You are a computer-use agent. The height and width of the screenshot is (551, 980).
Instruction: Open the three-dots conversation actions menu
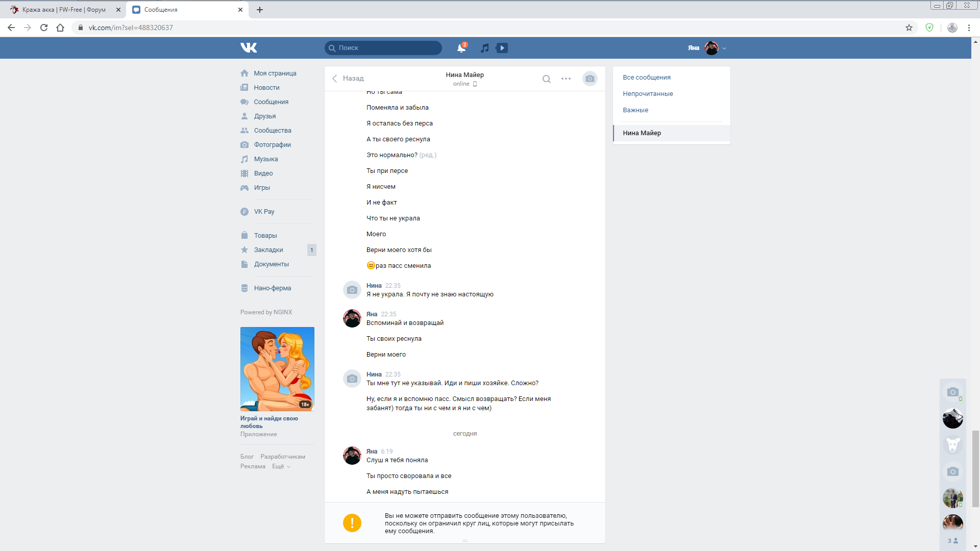pyautogui.click(x=566, y=79)
